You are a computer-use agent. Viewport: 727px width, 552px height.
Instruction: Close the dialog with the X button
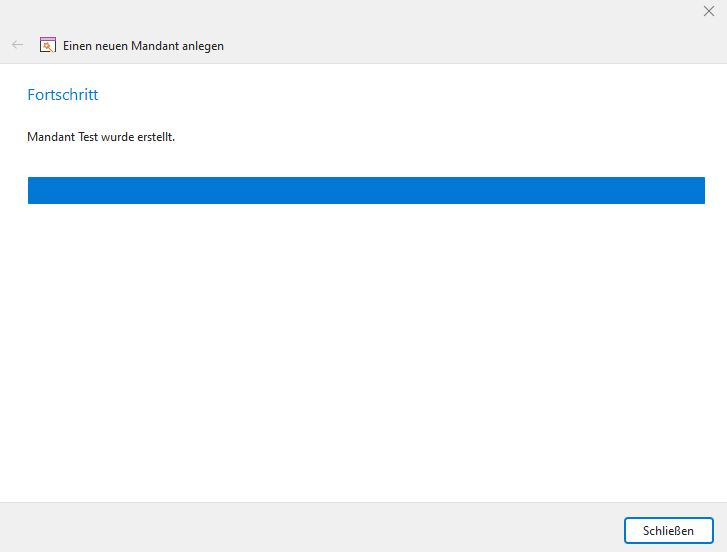709,11
